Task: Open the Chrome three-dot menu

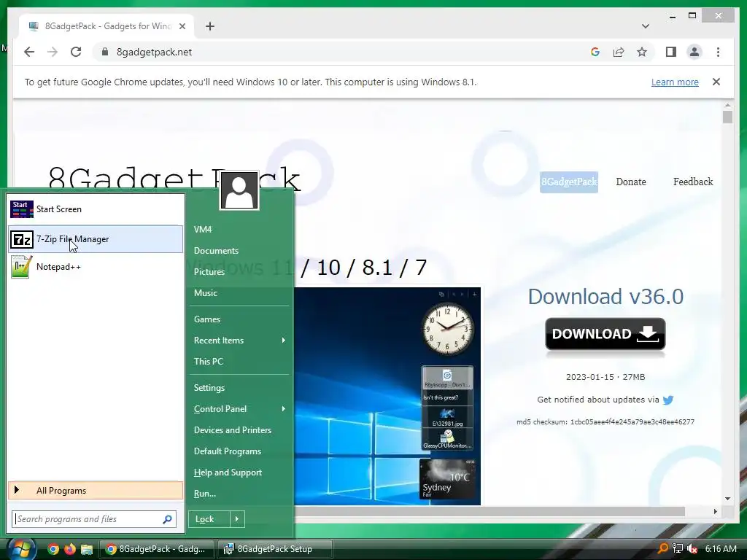Action: pos(718,52)
